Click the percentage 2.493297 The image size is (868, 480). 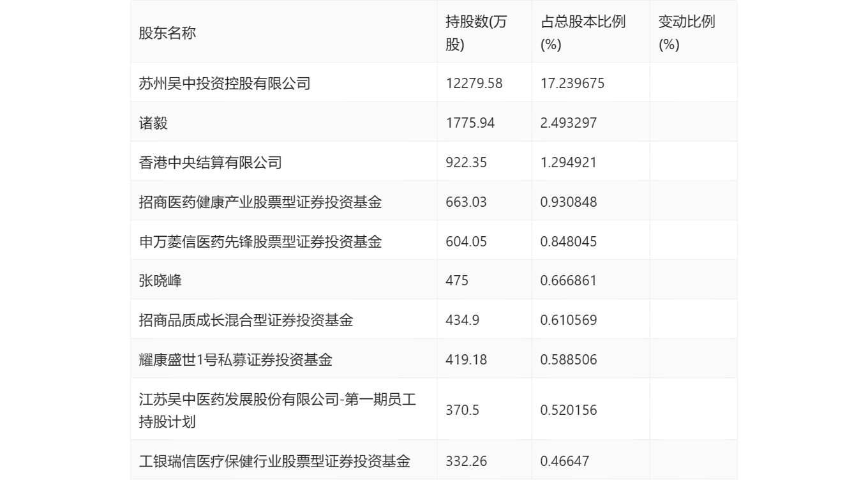pyautogui.click(x=569, y=123)
